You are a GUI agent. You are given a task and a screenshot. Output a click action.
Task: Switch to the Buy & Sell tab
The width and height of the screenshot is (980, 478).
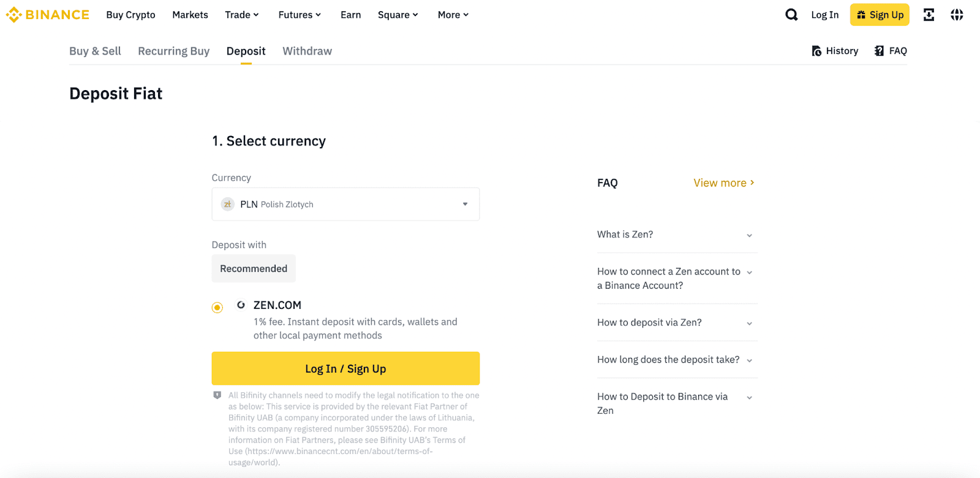click(95, 51)
